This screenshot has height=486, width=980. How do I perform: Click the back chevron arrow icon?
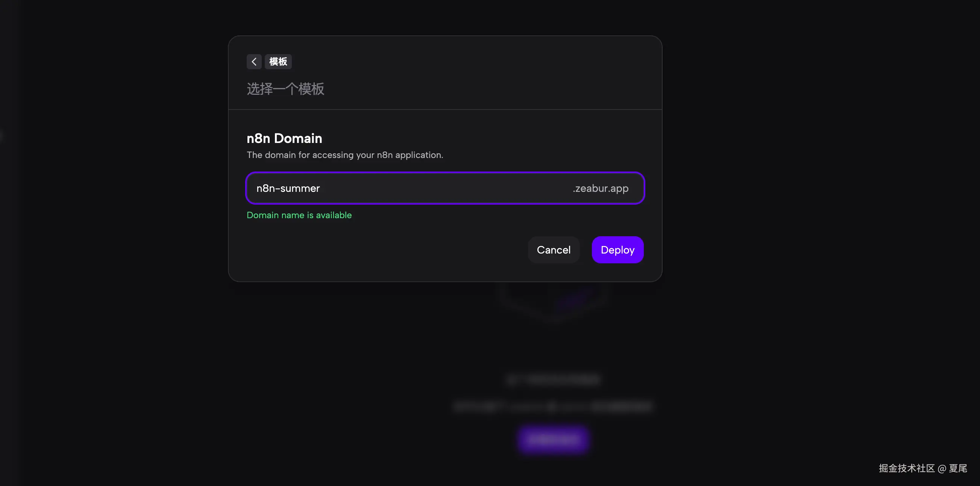(x=254, y=62)
